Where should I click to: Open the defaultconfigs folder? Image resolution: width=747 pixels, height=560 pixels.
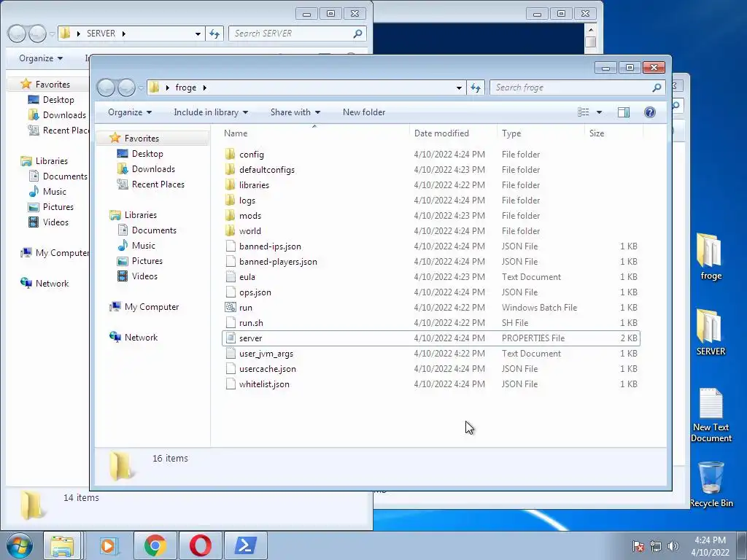pyautogui.click(x=431, y=169)
